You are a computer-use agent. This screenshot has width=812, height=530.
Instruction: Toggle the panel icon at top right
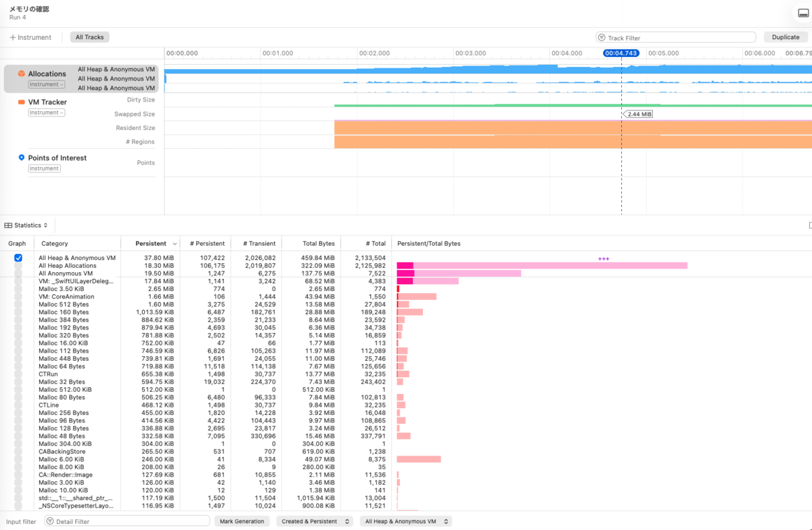[803, 14]
